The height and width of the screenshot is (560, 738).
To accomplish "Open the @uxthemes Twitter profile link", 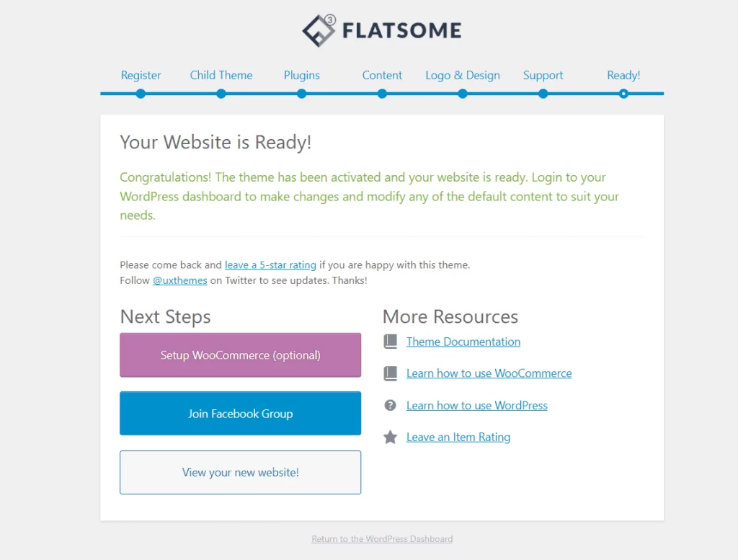I will pyautogui.click(x=179, y=280).
